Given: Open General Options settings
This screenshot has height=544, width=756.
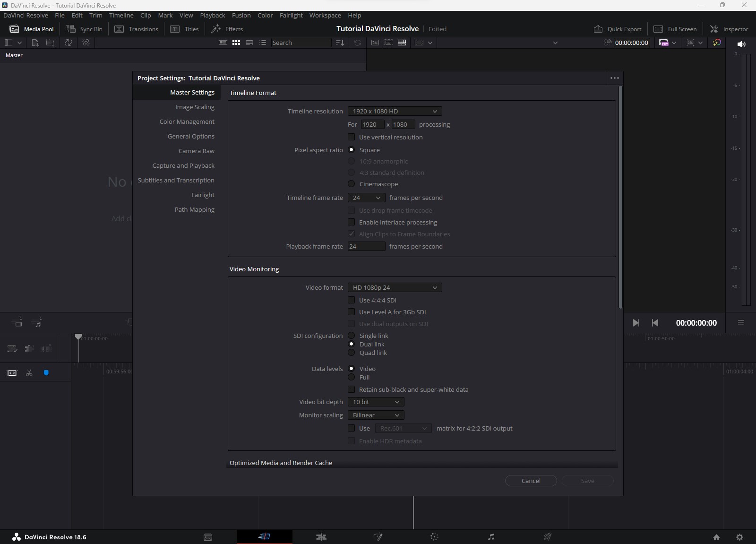Looking at the screenshot, I should click(x=191, y=136).
